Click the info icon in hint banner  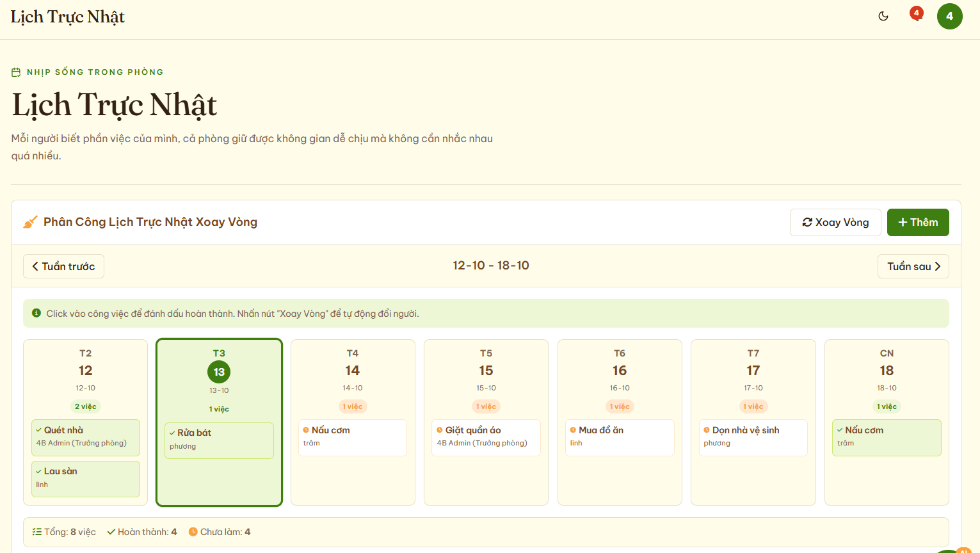click(36, 313)
